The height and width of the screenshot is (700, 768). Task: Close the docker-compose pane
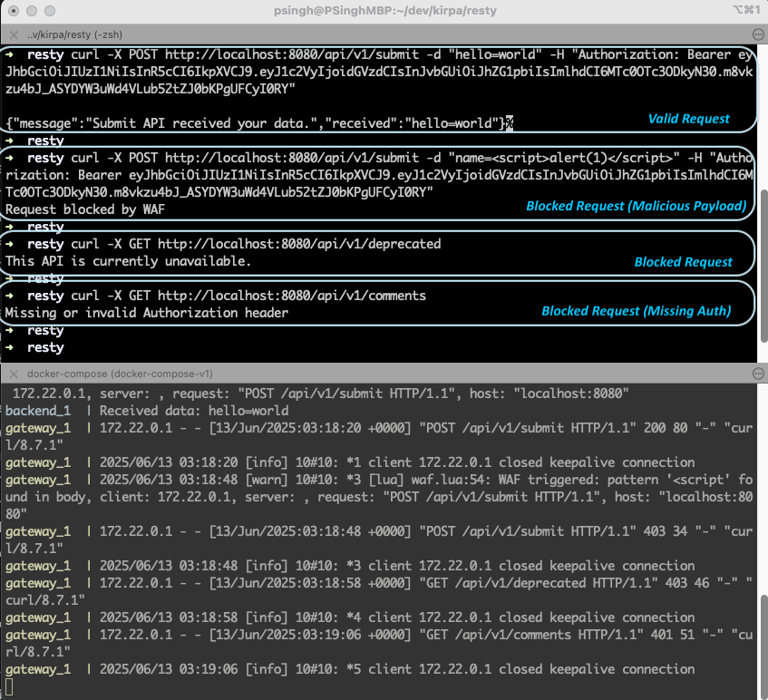(x=14, y=374)
